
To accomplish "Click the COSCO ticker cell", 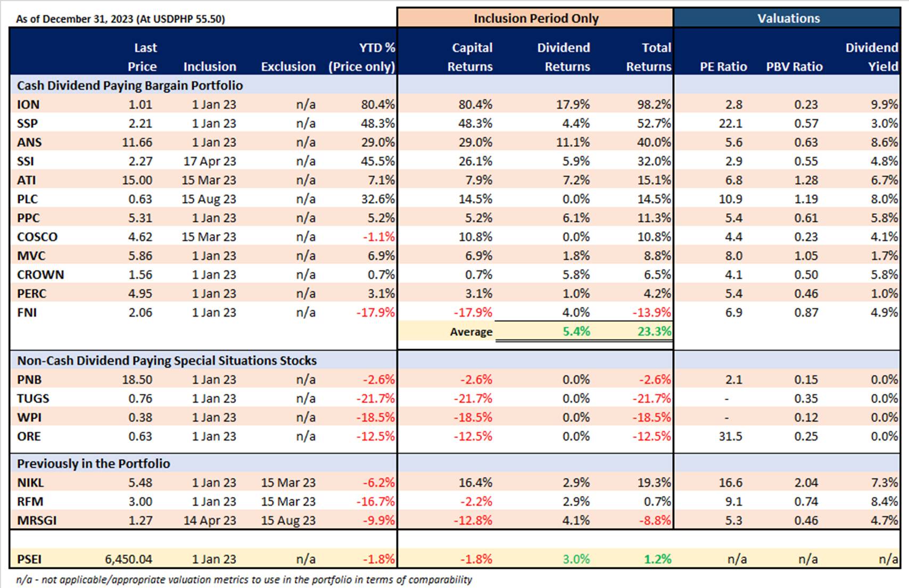I will [37, 237].
